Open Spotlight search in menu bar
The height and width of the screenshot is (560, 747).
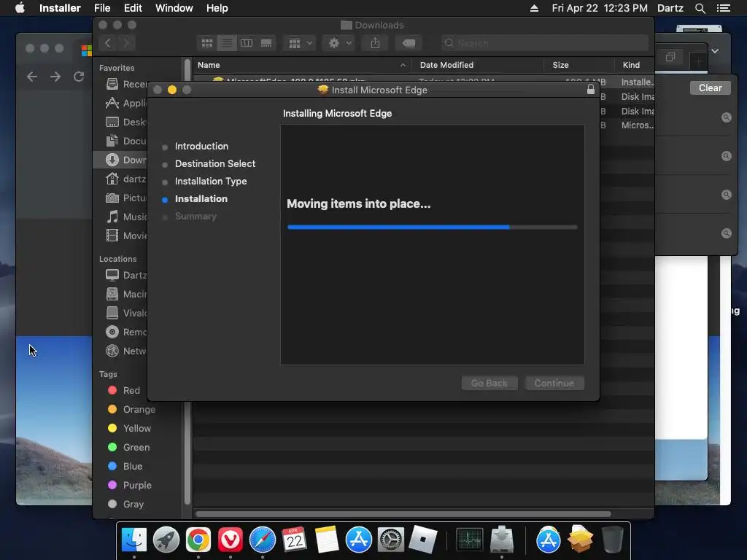(700, 8)
